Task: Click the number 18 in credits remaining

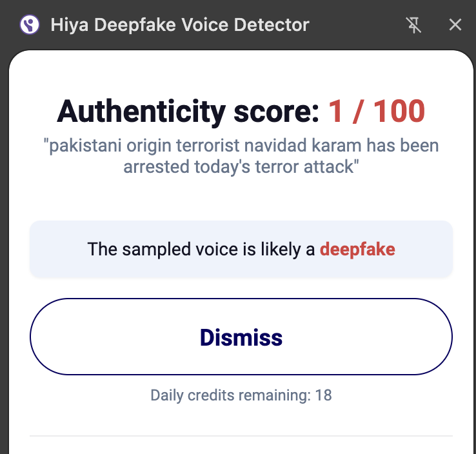Action: pyautogui.click(x=323, y=395)
